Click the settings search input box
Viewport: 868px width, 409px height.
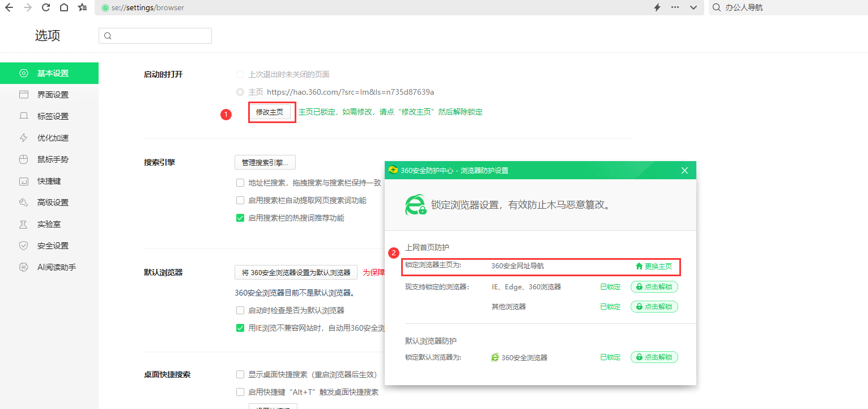click(x=155, y=35)
